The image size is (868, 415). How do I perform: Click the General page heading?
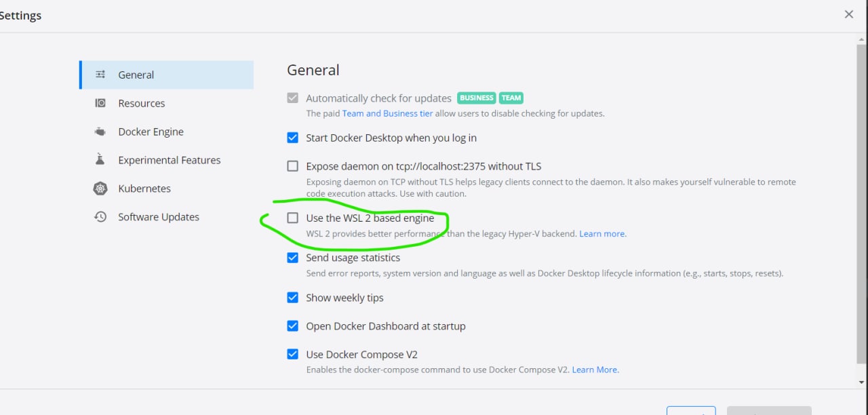[x=313, y=70]
